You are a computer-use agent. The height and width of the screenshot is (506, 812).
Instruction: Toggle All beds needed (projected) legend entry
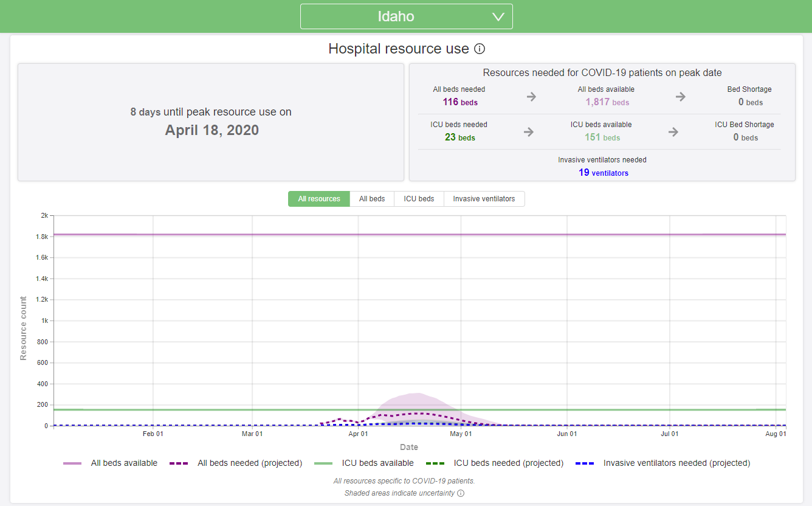tap(236, 463)
